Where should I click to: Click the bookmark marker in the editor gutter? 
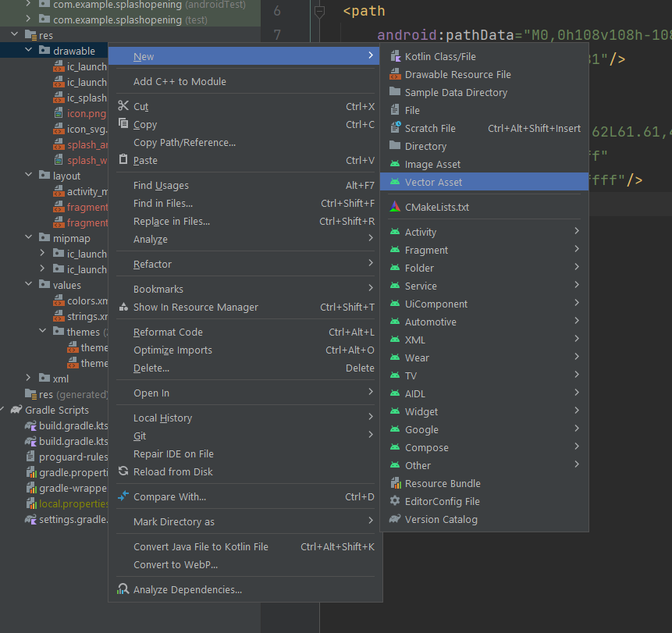click(x=319, y=11)
